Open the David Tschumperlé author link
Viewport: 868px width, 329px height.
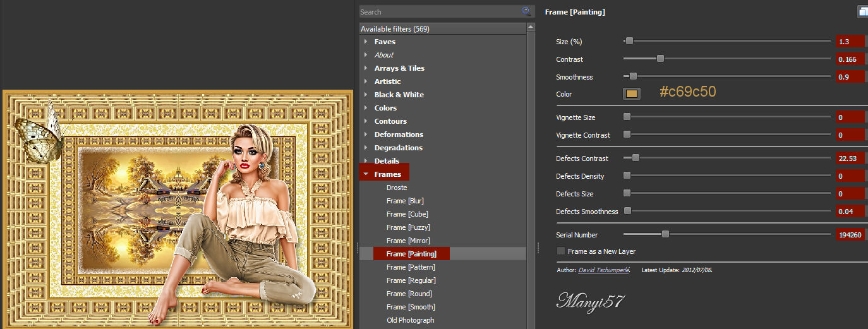pyautogui.click(x=603, y=270)
